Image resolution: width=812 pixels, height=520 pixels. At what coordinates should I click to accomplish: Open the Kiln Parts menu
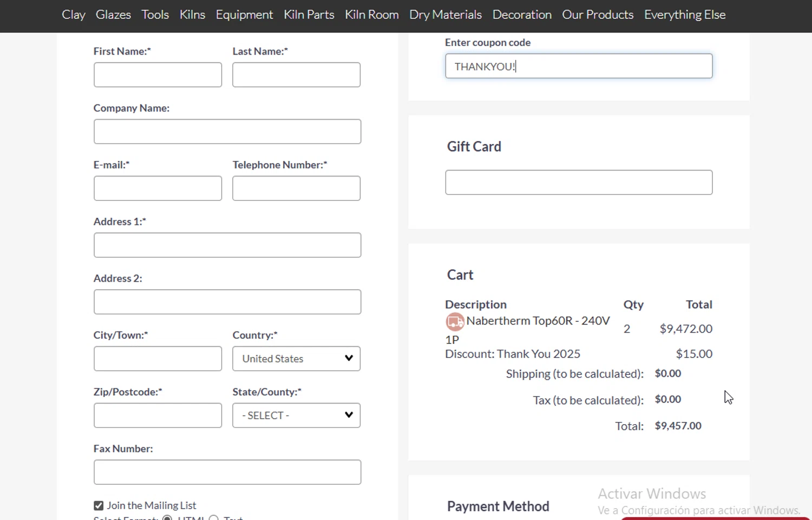(x=309, y=15)
